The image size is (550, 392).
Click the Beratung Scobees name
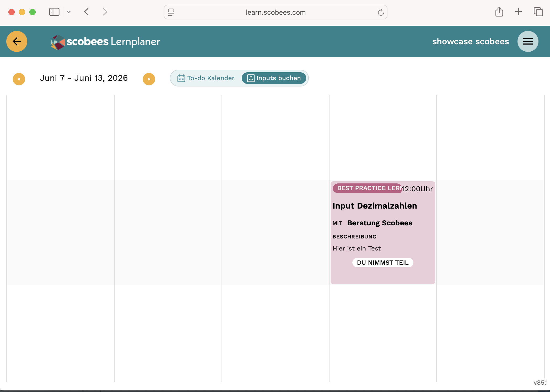point(380,223)
